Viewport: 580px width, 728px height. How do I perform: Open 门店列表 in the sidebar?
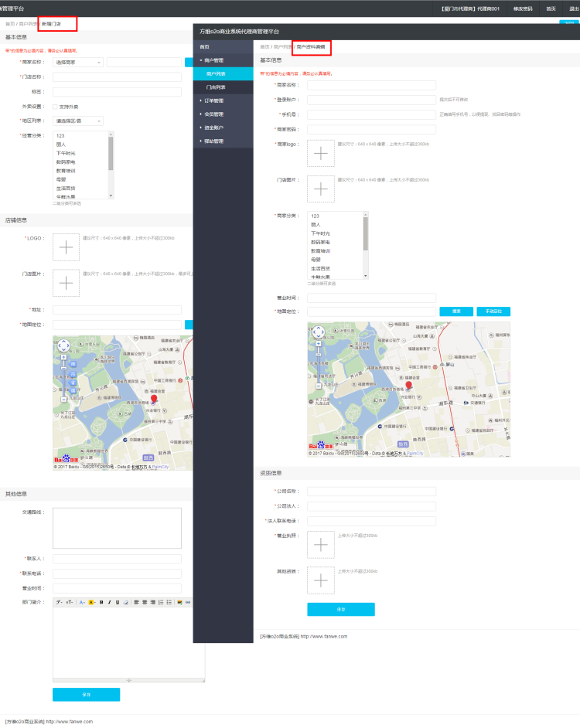(216, 87)
